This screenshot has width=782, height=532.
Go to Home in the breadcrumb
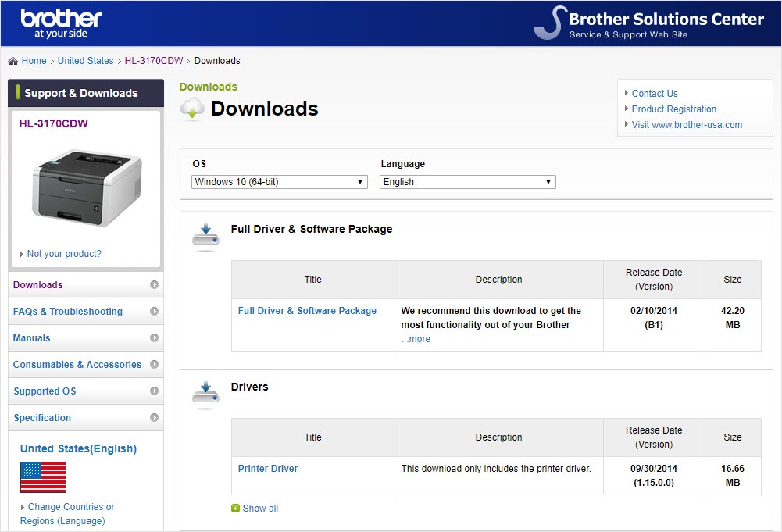[x=34, y=61]
